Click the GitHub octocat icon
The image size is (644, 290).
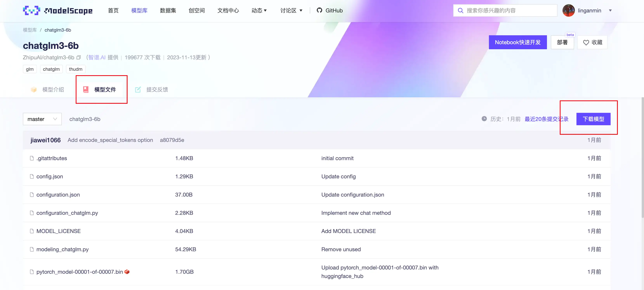[319, 10]
